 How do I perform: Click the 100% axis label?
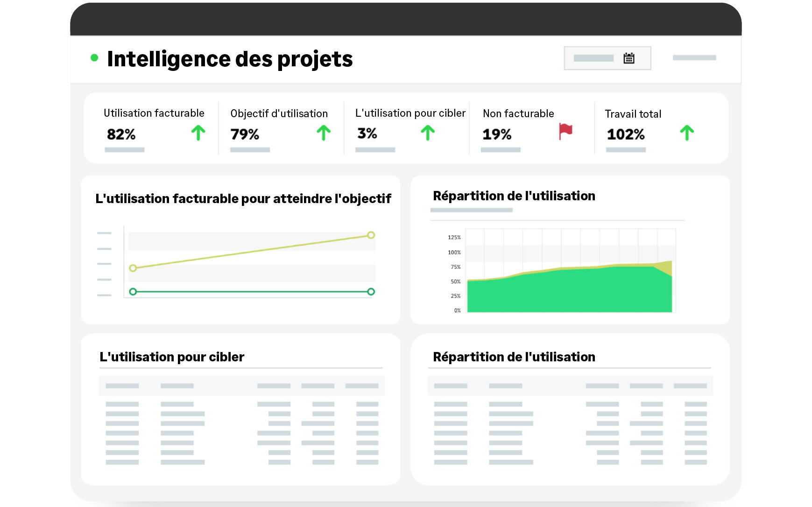point(454,253)
